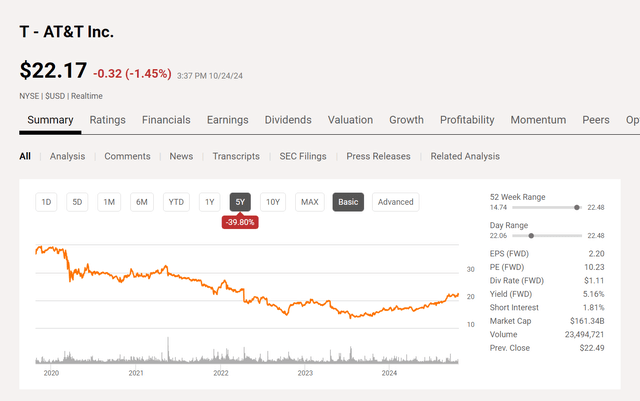
Task: Click the 52 Week Range slider marker
Action: 577,207
